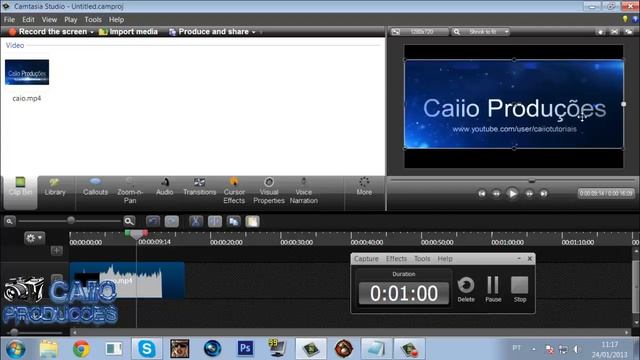This screenshot has width=640, height=360.
Task: Open the Edit menu
Action: pos(28,20)
